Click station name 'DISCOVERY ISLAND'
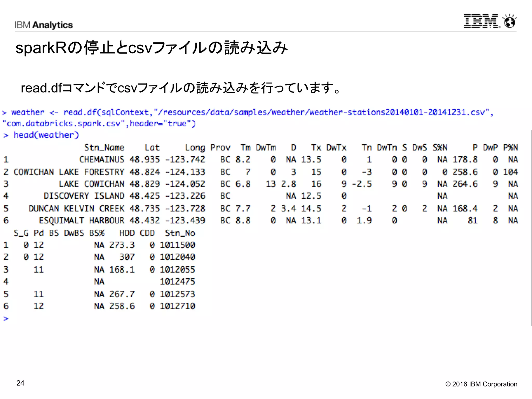Screen dimensions: 532x399 point(84,196)
